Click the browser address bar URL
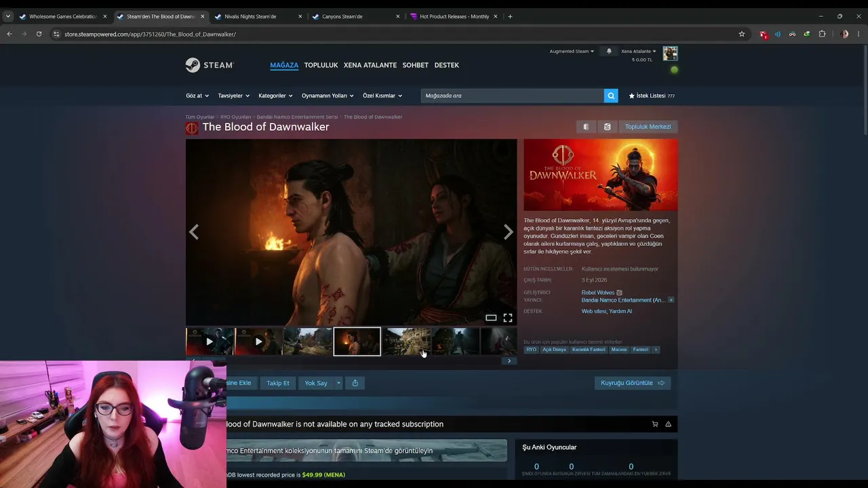 coord(150,34)
